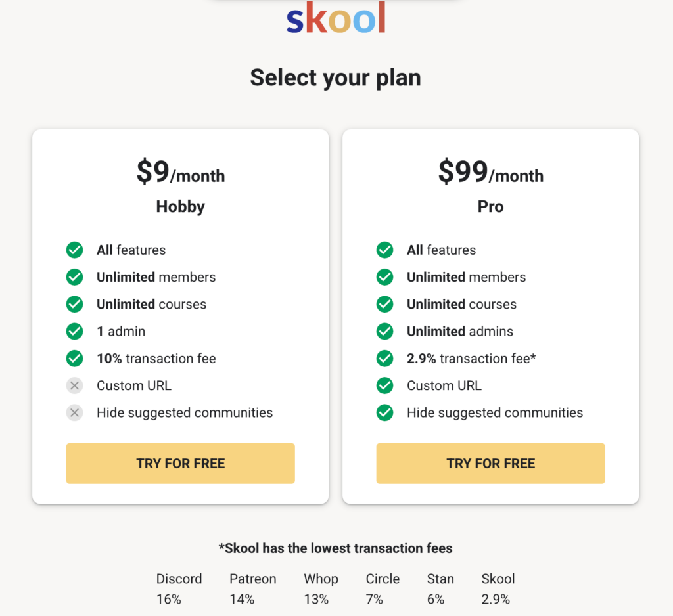Image resolution: width=673 pixels, height=616 pixels.
Task: Click Hobby plan's 10% transaction fee checkmark
Action: (75, 359)
